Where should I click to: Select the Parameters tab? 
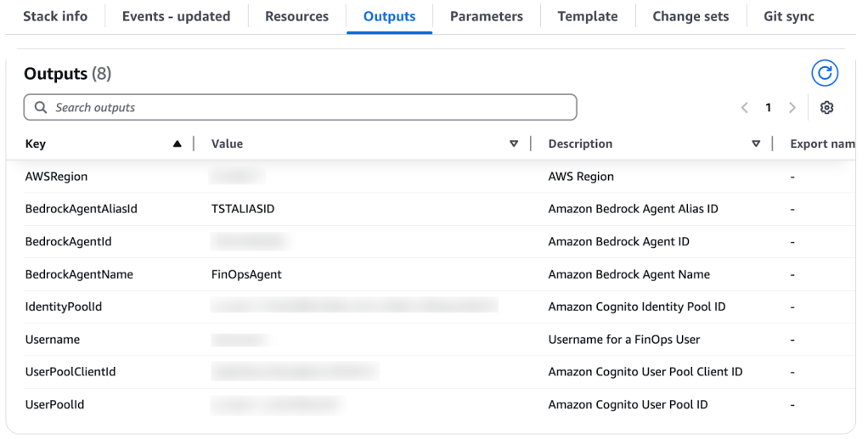click(486, 16)
